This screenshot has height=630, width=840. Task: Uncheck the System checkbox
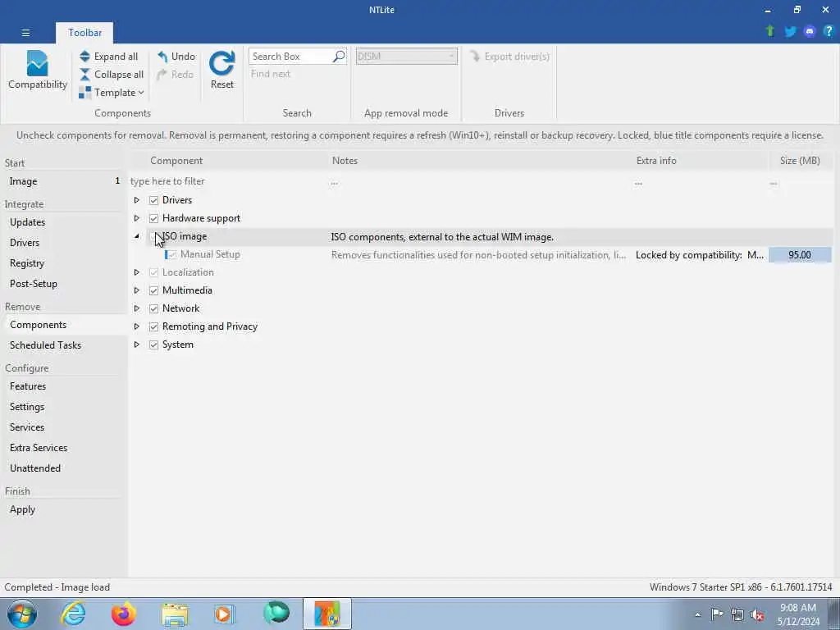click(x=153, y=345)
